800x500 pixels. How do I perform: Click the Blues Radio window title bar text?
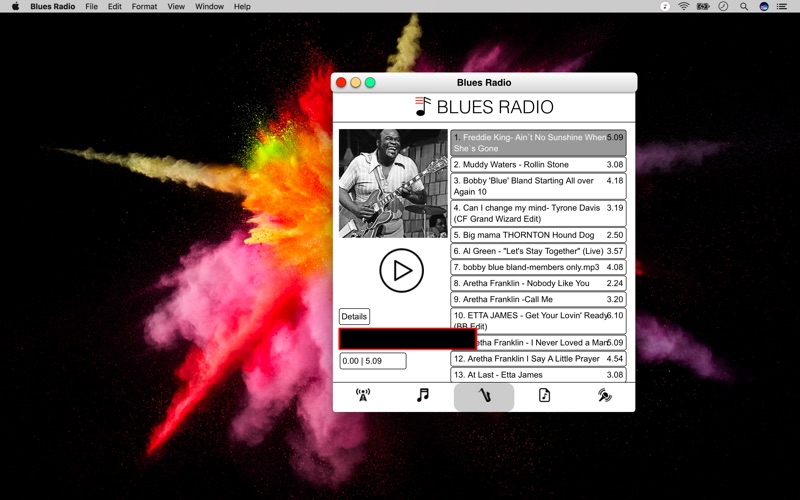click(x=484, y=83)
